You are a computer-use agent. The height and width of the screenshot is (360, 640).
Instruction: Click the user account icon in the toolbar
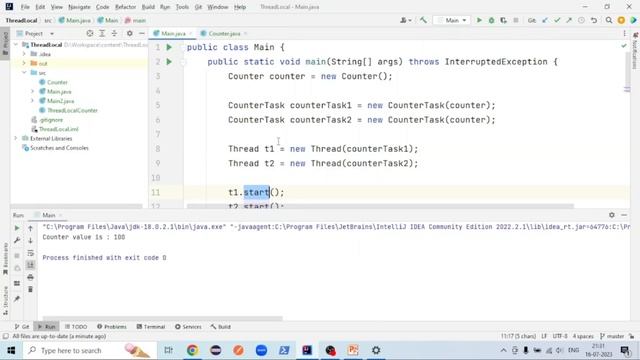tap(405, 20)
